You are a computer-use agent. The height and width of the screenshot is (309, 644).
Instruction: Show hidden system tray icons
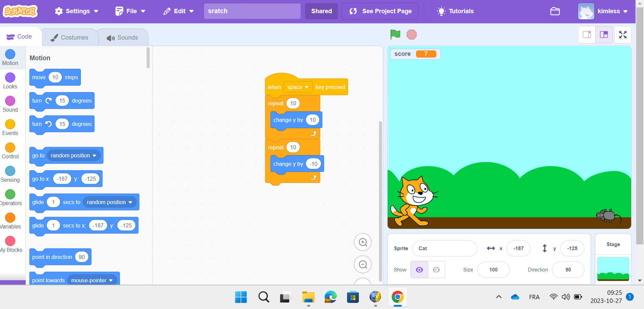[499, 297]
